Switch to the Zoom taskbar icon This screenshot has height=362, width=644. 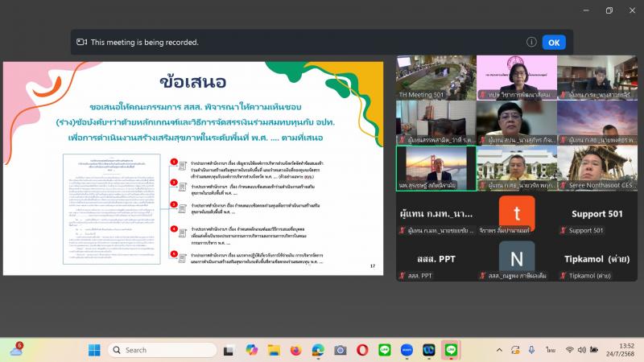click(x=407, y=350)
